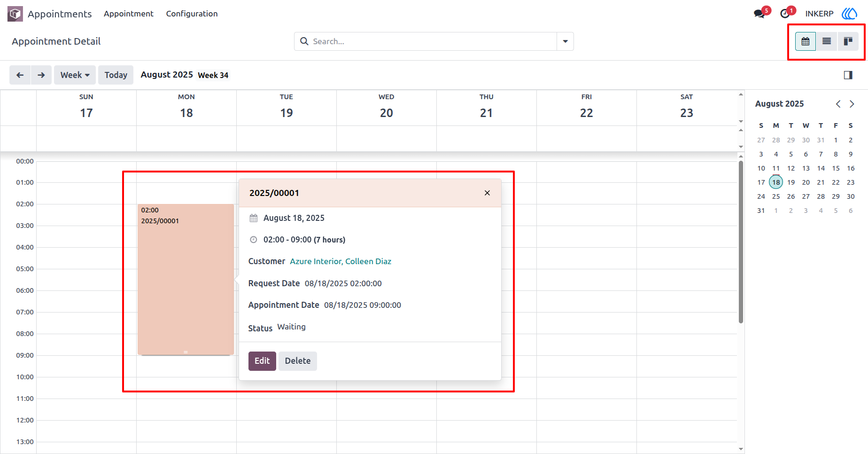The width and height of the screenshot is (868, 454).
Task: Open the Appointments app home icon
Action: click(15, 14)
